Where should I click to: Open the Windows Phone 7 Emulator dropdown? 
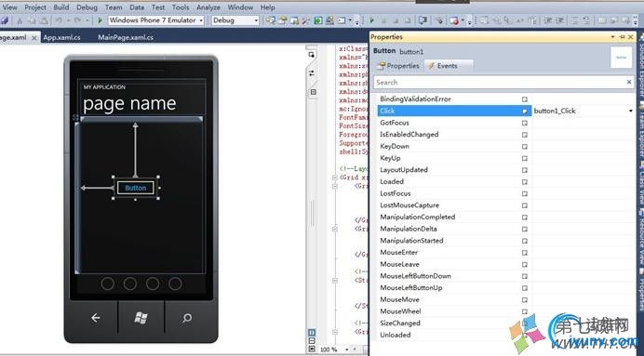tap(201, 20)
